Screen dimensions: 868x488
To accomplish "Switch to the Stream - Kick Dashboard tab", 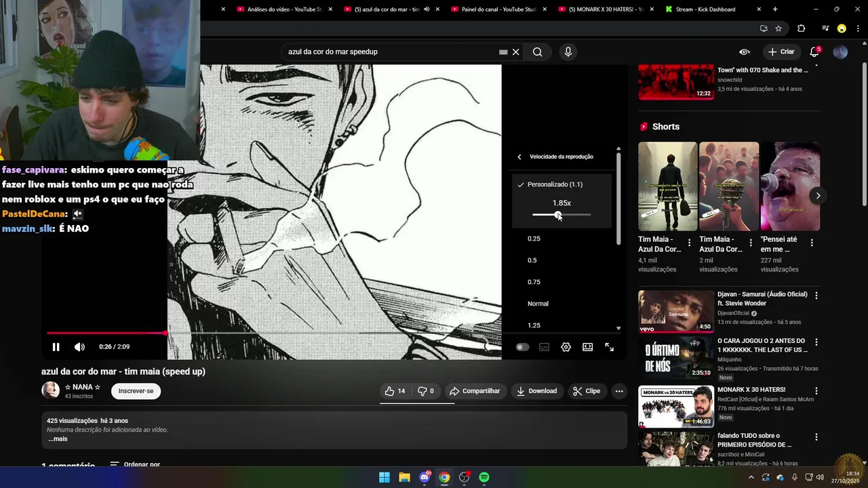I will click(705, 9).
